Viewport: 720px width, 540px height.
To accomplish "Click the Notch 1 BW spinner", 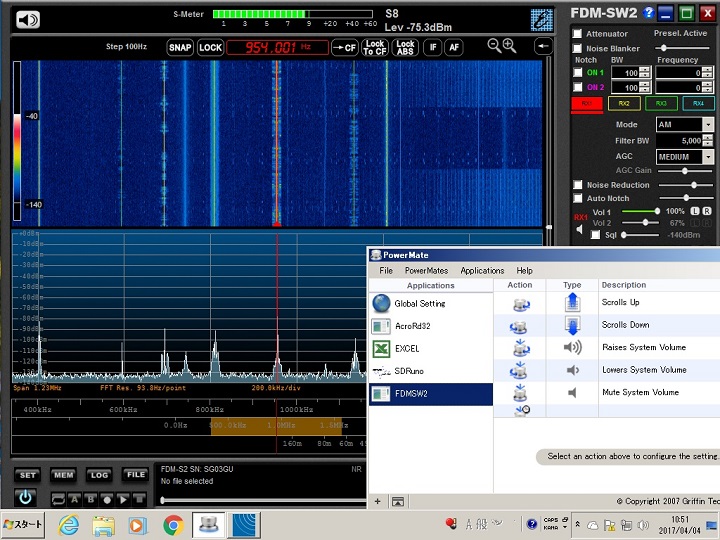I will click(645, 72).
